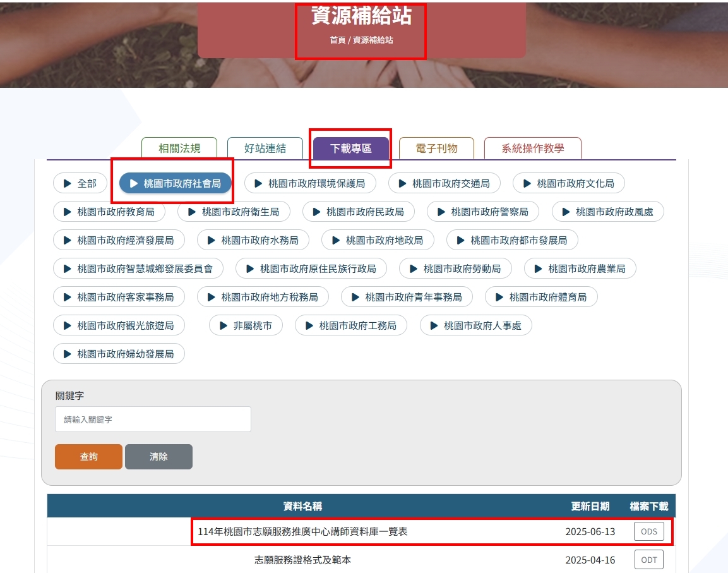Open the 系統操作教學 tab
Image resolution: width=728 pixels, height=573 pixels.
point(532,148)
